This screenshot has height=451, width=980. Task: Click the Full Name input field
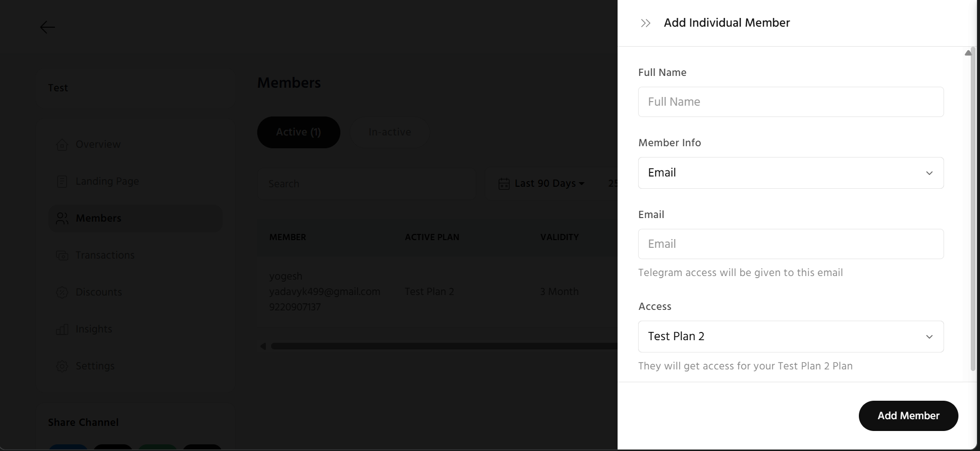coord(791,102)
